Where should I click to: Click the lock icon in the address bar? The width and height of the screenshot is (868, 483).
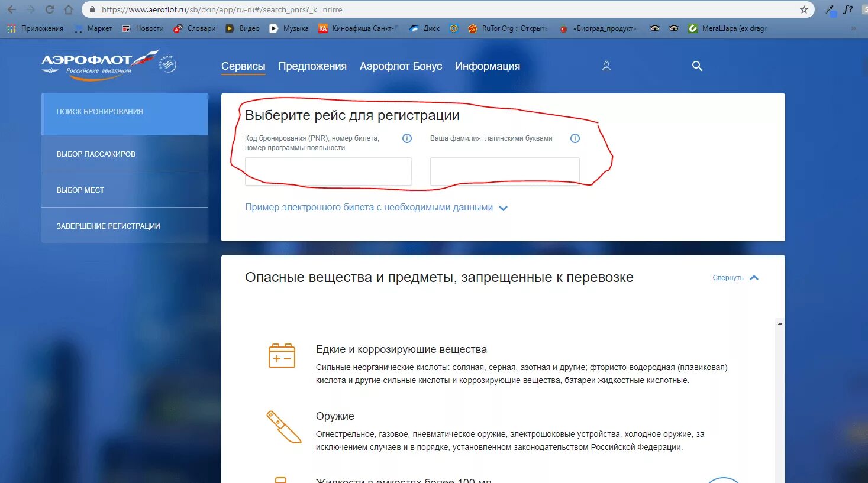(92, 9)
